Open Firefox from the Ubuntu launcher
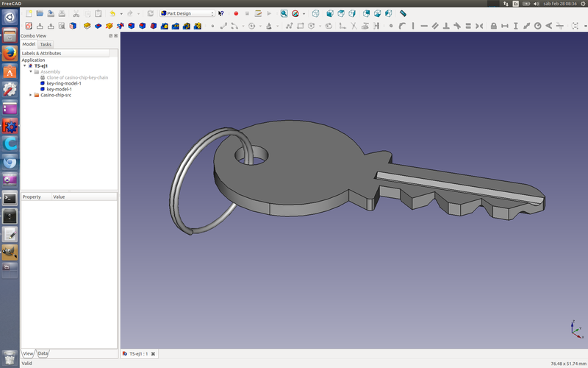588x368 pixels. pos(10,54)
